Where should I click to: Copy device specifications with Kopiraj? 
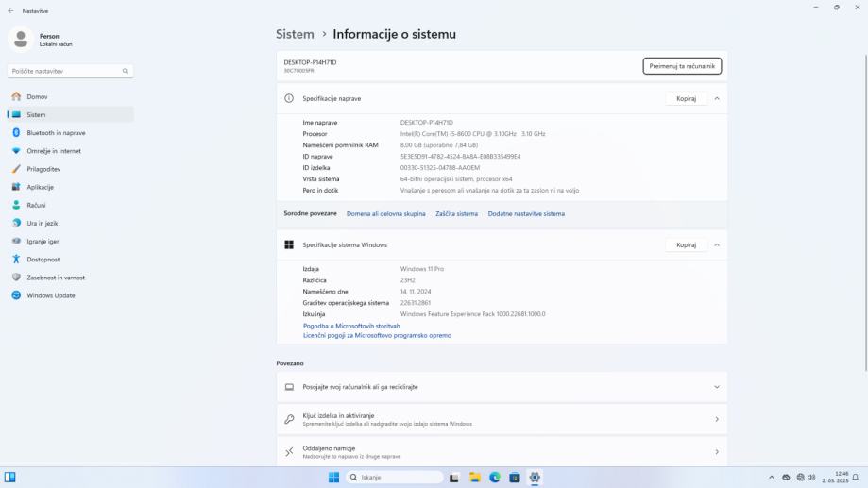point(686,98)
